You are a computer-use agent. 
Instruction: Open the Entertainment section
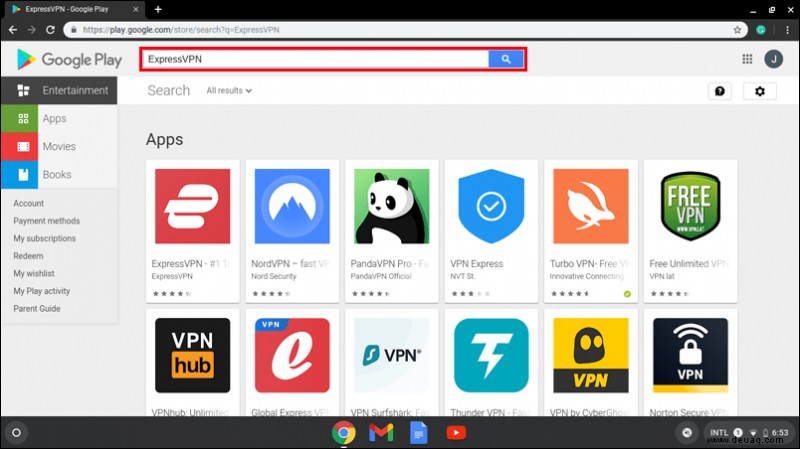59,91
